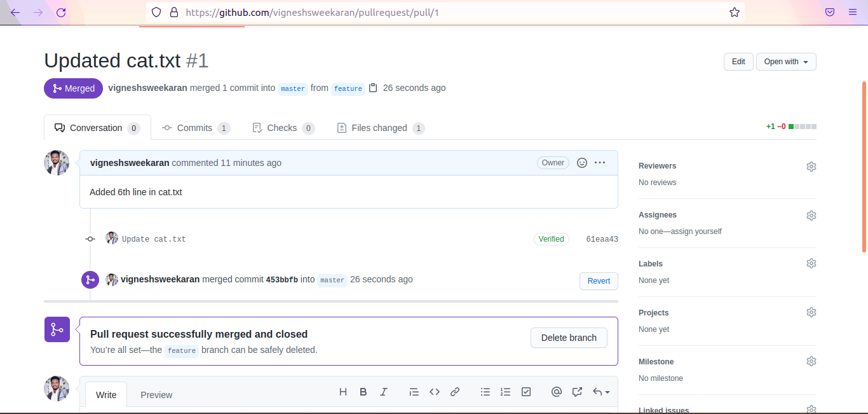This screenshot has height=414, width=868.
Task: Click the Delete branch button
Action: [x=569, y=338]
